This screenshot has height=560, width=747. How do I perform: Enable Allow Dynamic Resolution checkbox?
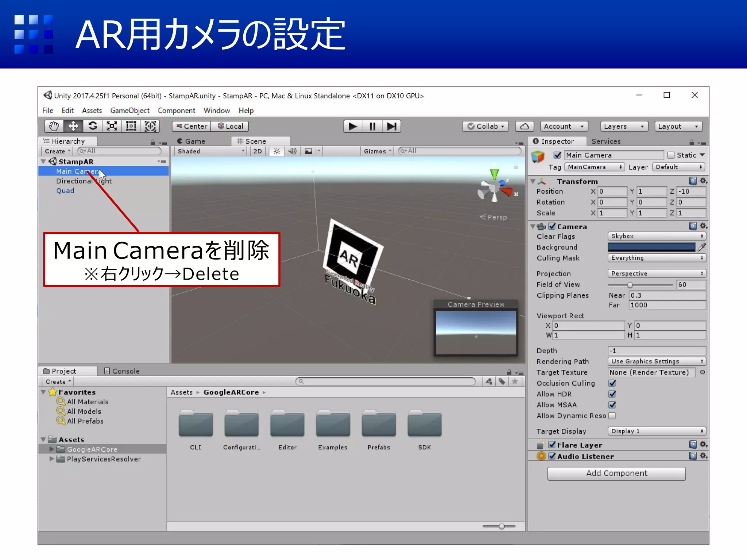pyautogui.click(x=612, y=416)
